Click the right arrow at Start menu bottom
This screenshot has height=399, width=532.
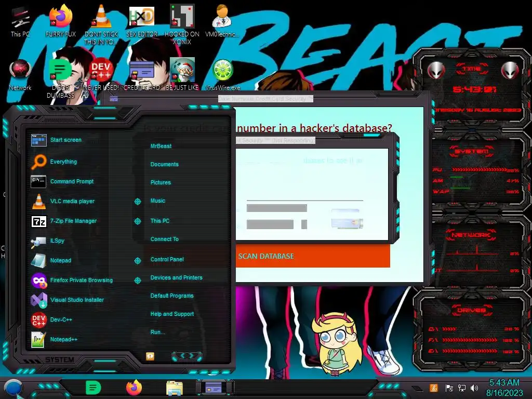192,355
